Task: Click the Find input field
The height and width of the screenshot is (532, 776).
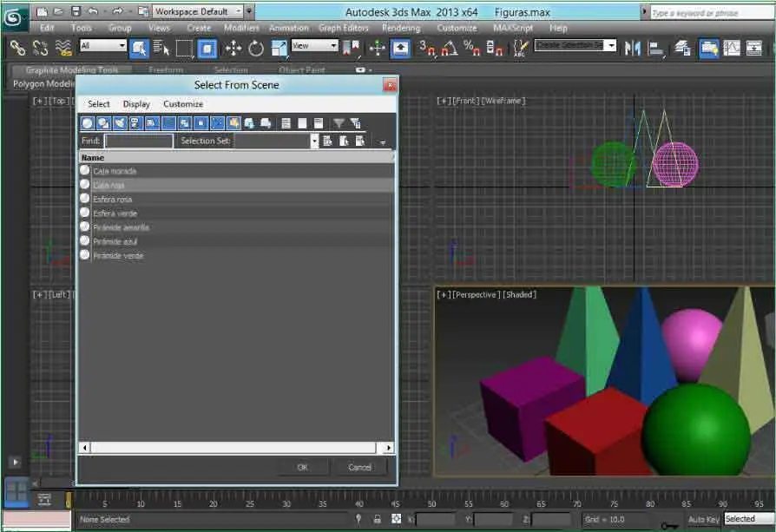Action: click(139, 141)
